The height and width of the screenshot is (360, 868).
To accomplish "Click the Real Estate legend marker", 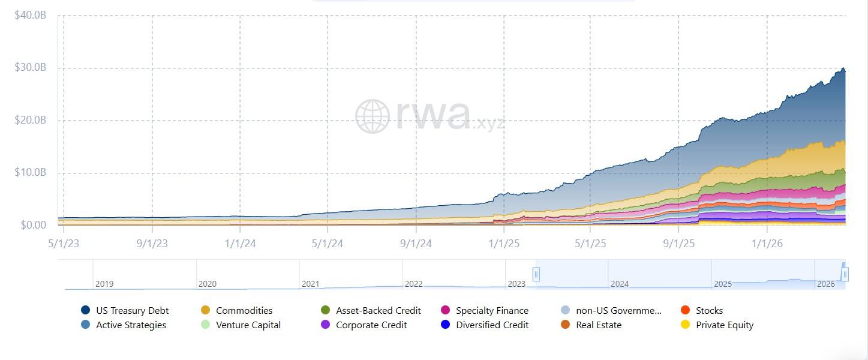I will coord(566,325).
